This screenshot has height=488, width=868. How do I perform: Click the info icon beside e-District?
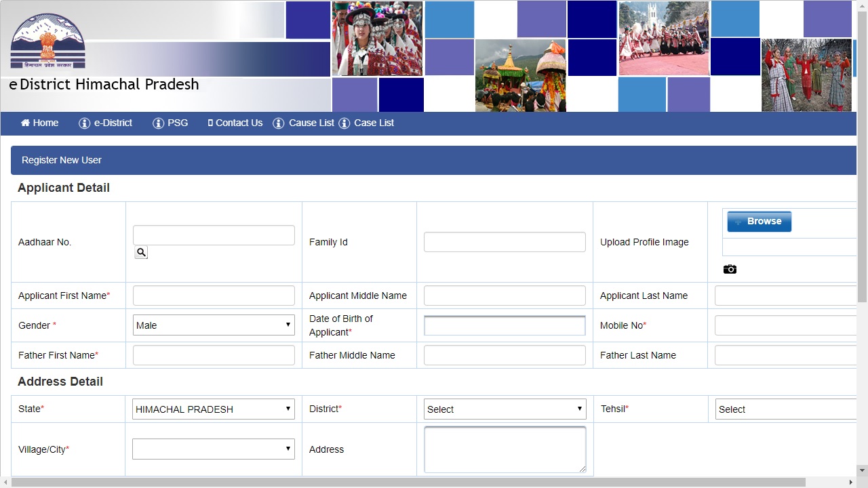point(85,123)
